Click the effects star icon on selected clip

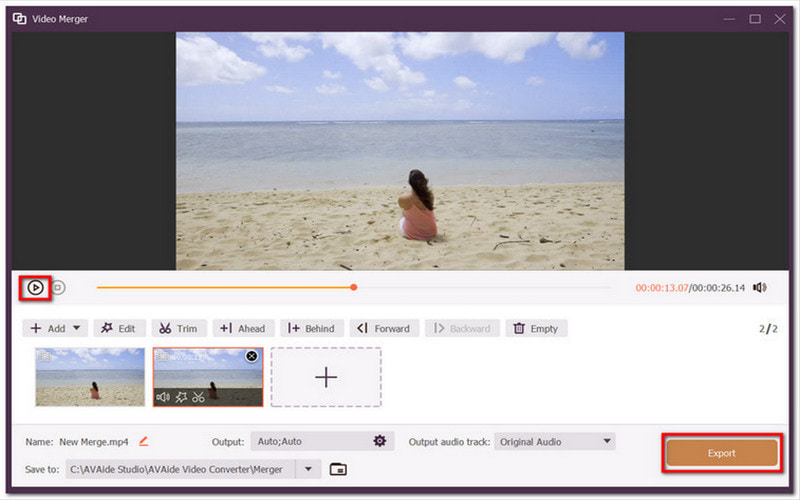coord(181,397)
